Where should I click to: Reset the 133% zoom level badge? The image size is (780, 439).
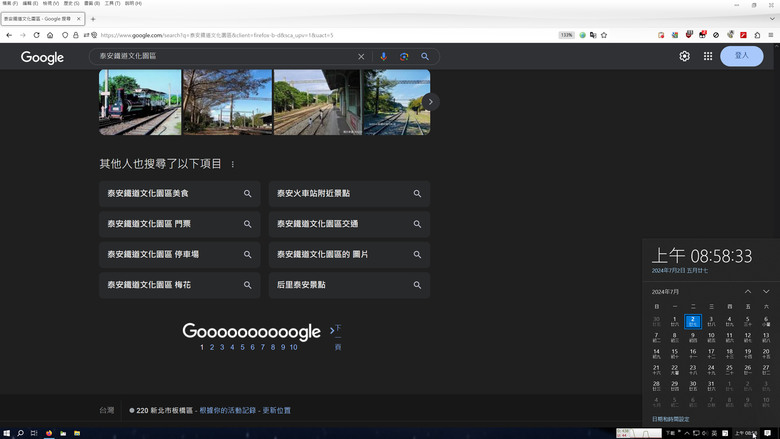566,35
